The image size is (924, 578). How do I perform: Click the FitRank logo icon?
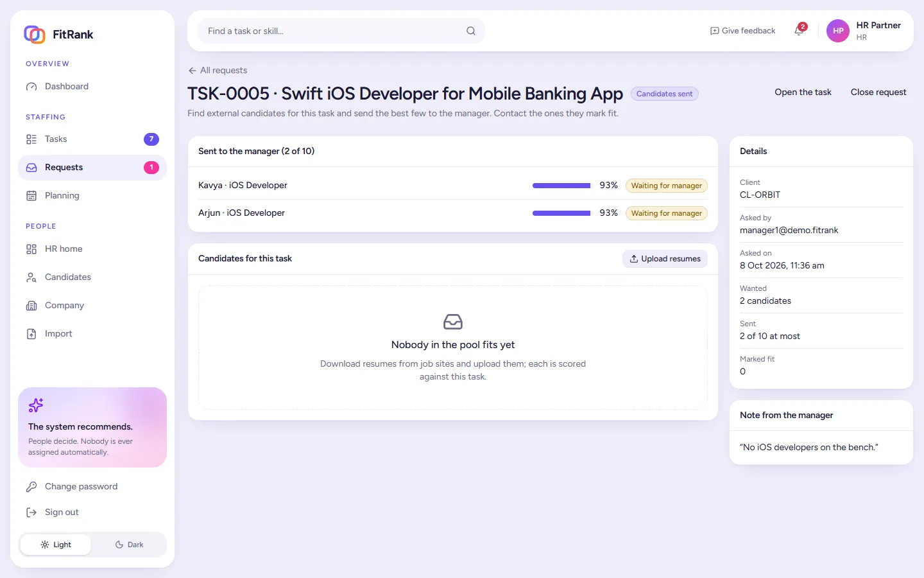click(x=34, y=34)
